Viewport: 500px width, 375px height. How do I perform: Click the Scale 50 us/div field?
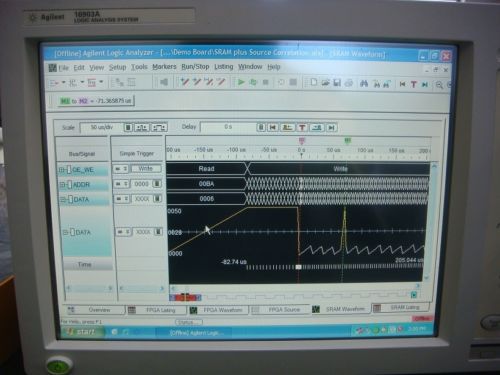click(x=102, y=127)
